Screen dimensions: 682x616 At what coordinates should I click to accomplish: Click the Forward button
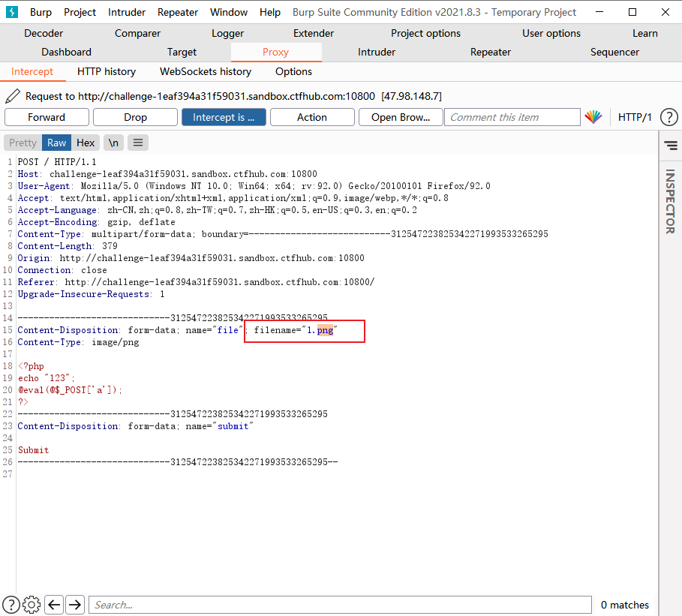(47, 117)
